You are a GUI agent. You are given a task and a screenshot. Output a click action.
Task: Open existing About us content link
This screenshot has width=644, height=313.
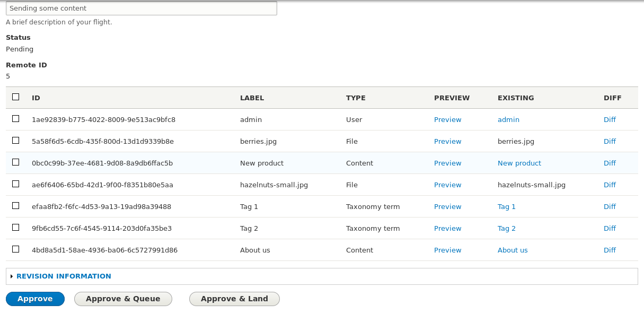[x=513, y=250]
